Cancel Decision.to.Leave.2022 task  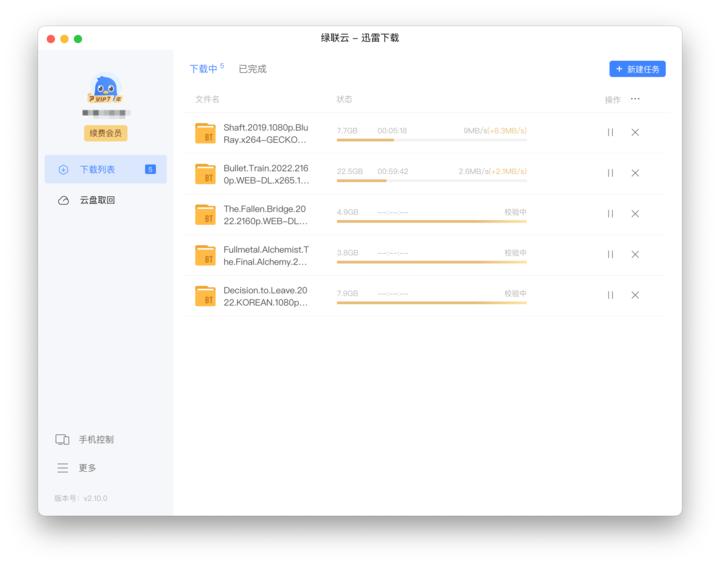click(x=635, y=295)
